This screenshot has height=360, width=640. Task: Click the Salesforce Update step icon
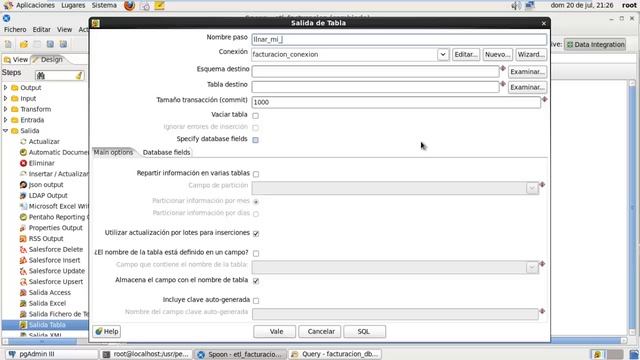tap(23, 271)
